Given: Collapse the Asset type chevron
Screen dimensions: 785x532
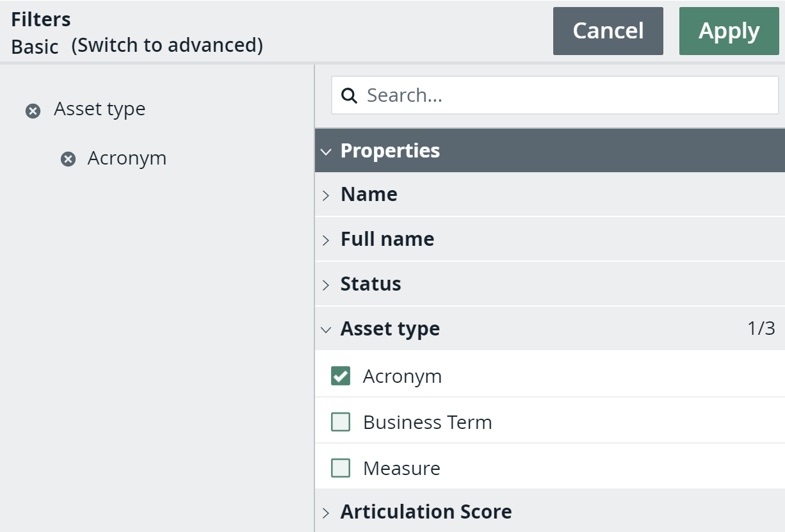Looking at the screenshot, I should 326,330.
